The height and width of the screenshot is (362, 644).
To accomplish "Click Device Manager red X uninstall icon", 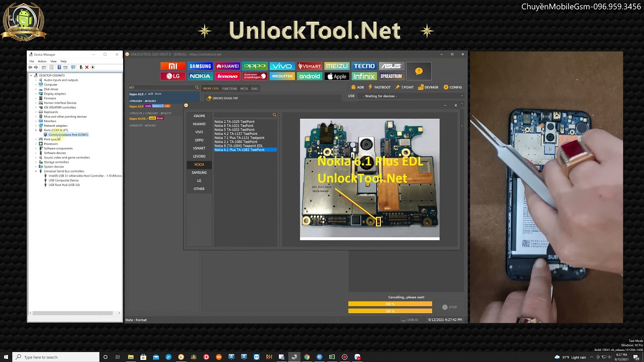I will coord(87,67).
